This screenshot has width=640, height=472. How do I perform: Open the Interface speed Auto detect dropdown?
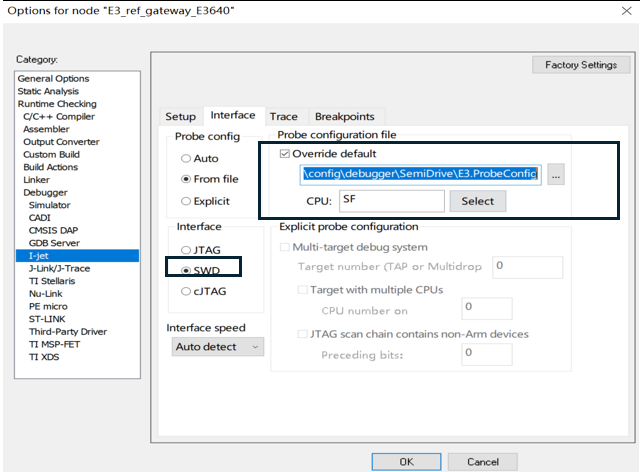coord(217,346)
